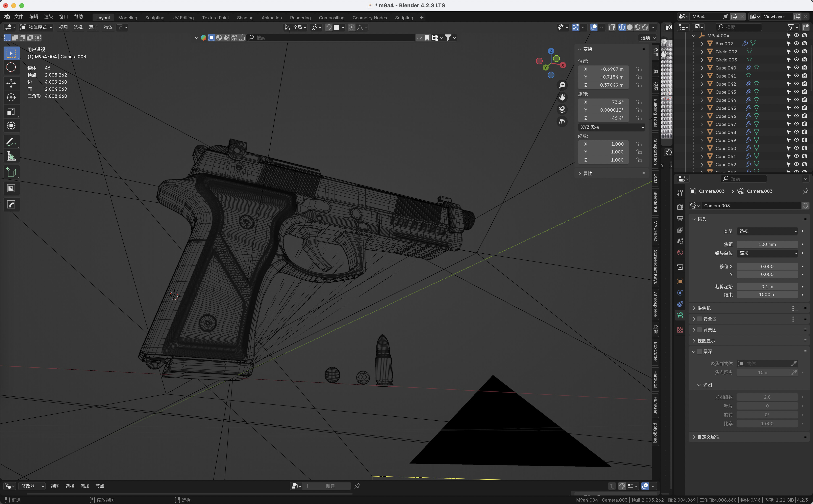The width and height of the screenshot is (813, 504).
Task: Toggle lock on Location X
Action: tap(639, 69)
